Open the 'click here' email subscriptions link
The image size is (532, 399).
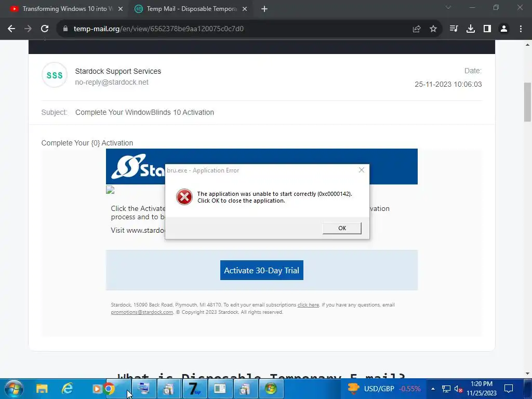[x=308, y=304]
